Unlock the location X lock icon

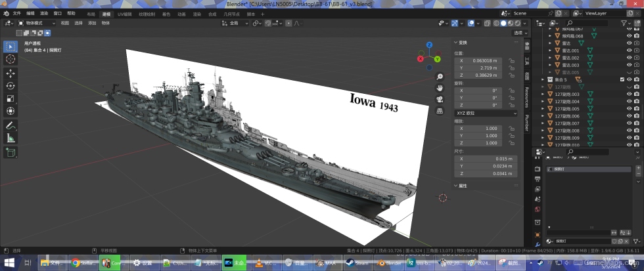click(x=511, y=60)
